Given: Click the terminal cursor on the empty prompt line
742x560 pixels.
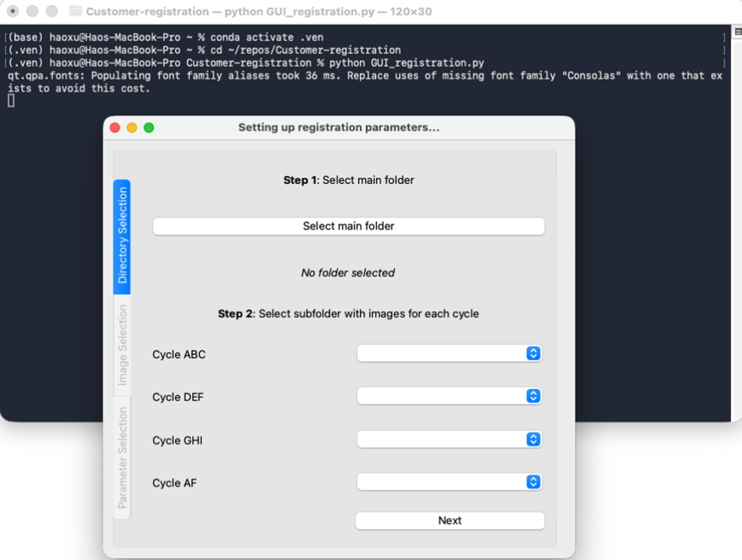Looking at the screenshot, I should pyautogui.click(x=11, y=101).
